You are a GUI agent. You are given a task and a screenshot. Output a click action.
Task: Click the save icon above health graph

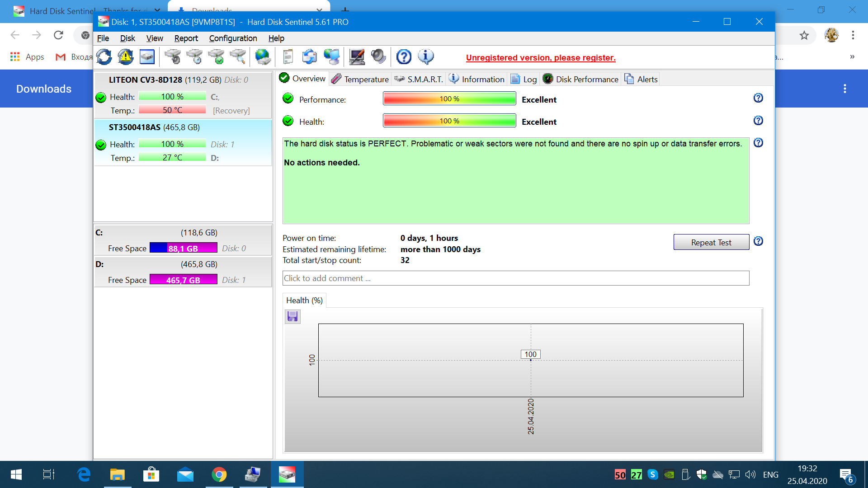coord(292,316)
